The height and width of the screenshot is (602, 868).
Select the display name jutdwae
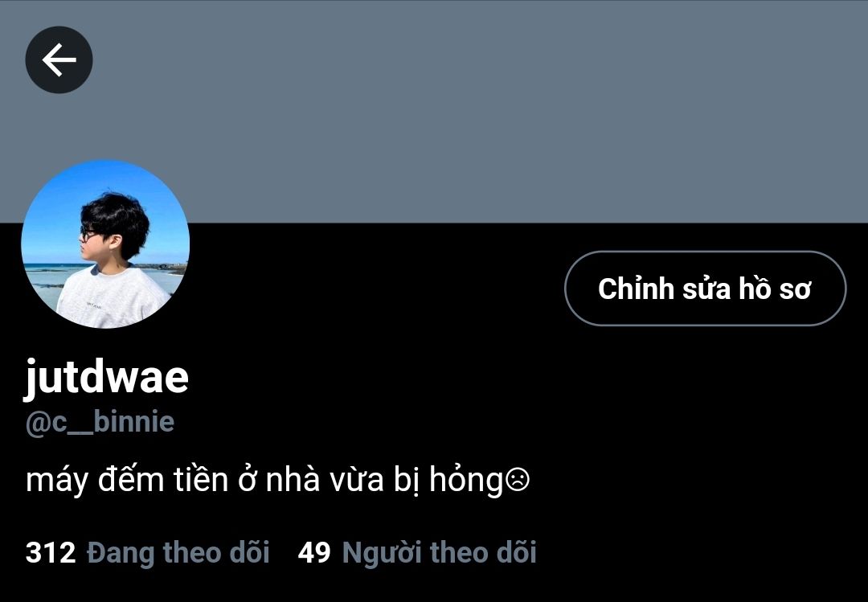point(107,377)
